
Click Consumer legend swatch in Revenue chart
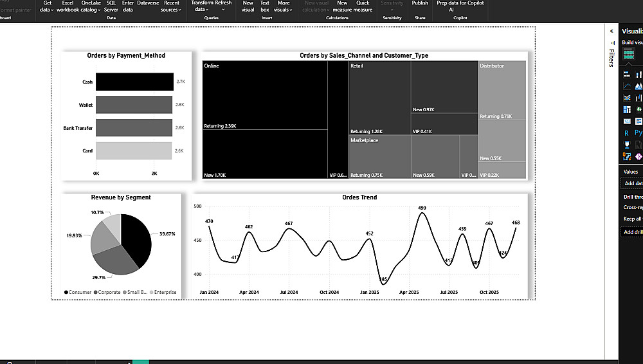[x=66, y=292]
